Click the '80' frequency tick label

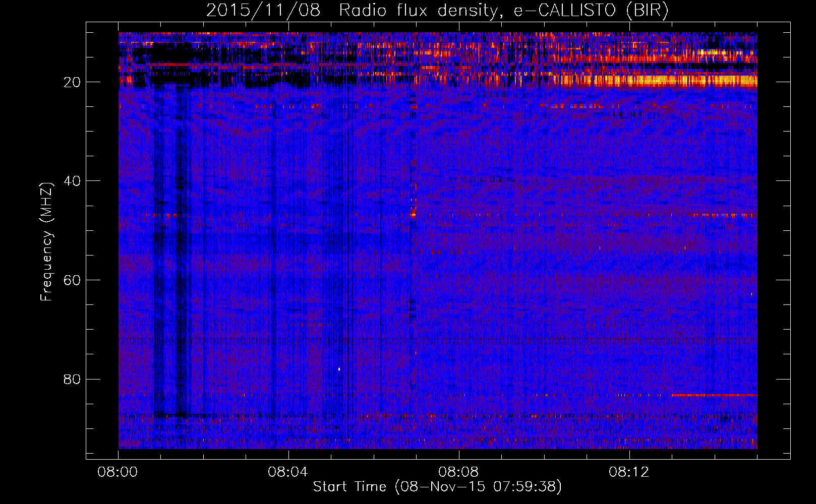click(72, 379)
